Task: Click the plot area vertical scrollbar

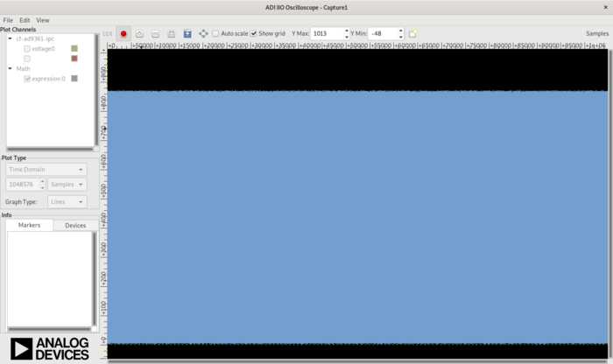Action: coord(610,204)
